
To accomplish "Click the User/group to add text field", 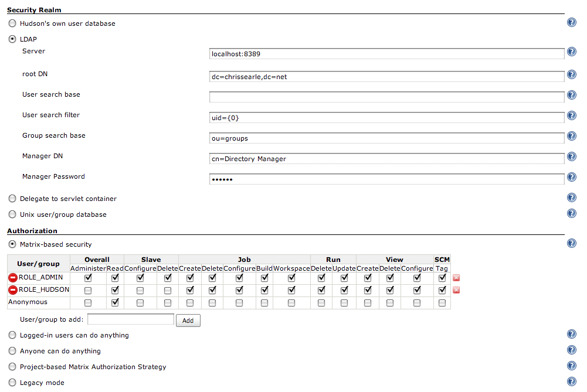I will tap(131, 320).
